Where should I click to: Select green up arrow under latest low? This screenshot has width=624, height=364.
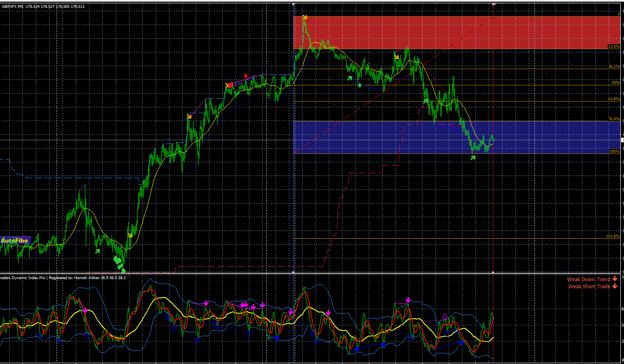tap(473, 157)
